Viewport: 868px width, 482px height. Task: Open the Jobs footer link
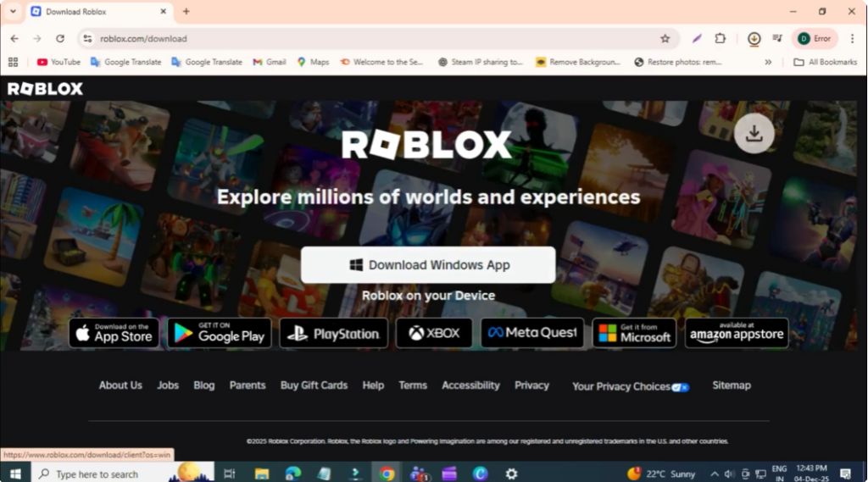pos(168,385)
